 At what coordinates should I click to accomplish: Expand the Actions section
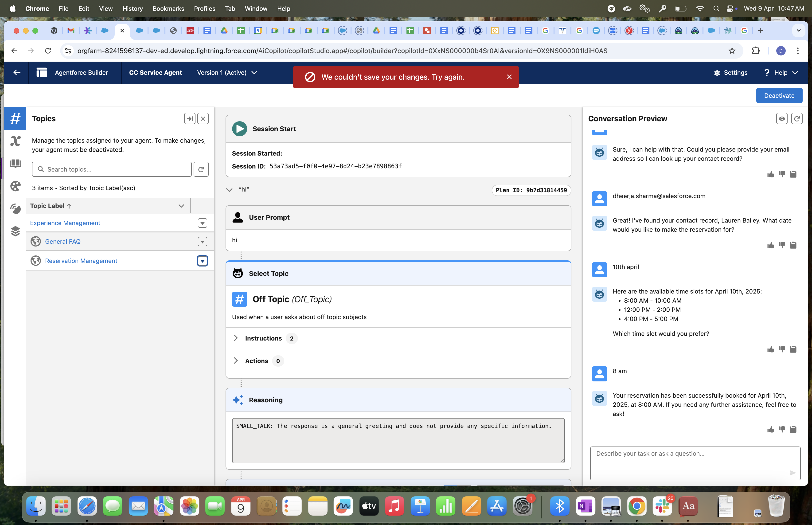click(235, 360)
